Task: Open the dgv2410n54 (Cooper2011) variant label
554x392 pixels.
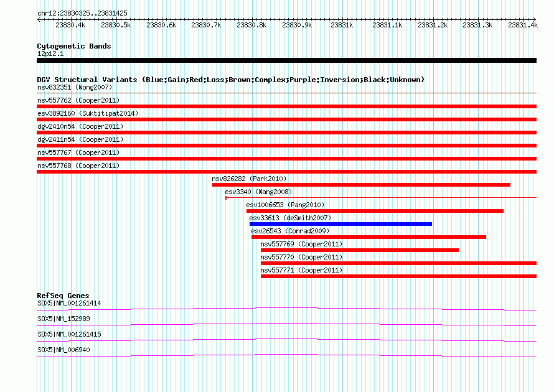Action: tap(80, 126)
